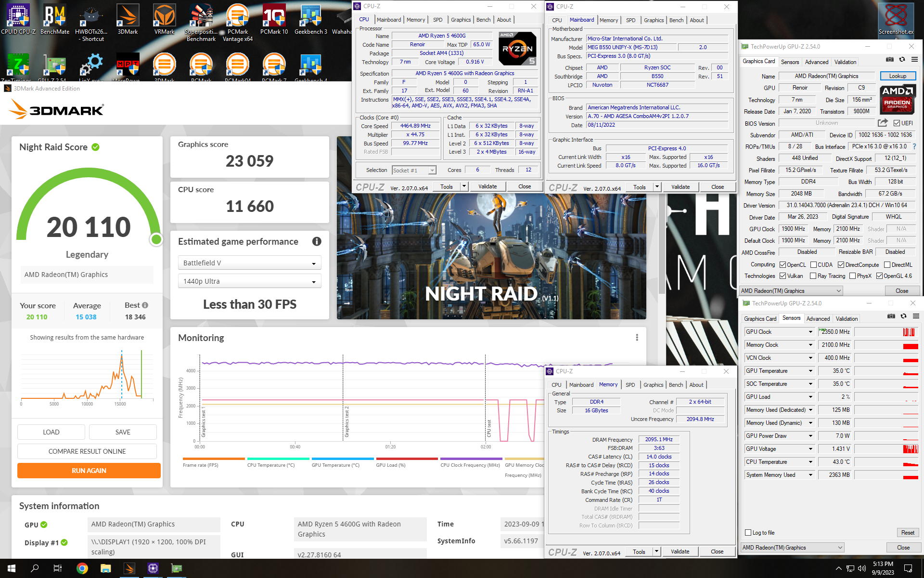Open Battlefield V game dropdown
Image resolution: width=924 pixels, height=578 pixels.
(249, 263)
